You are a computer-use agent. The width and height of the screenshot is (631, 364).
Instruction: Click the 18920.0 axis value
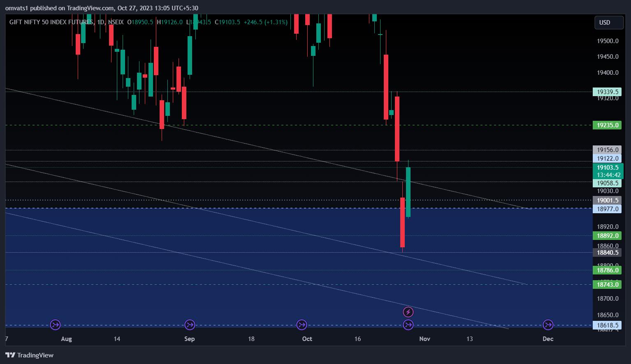[x=608, y=227]
